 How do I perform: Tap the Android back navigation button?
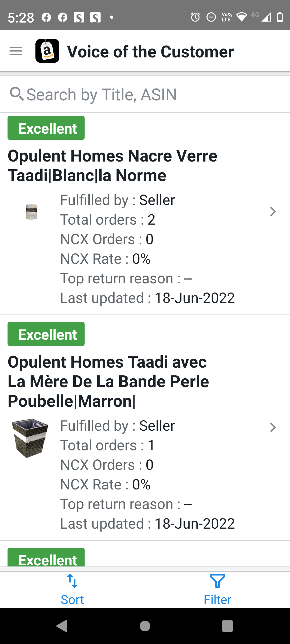pyautogui.click(x=62, y=626)
